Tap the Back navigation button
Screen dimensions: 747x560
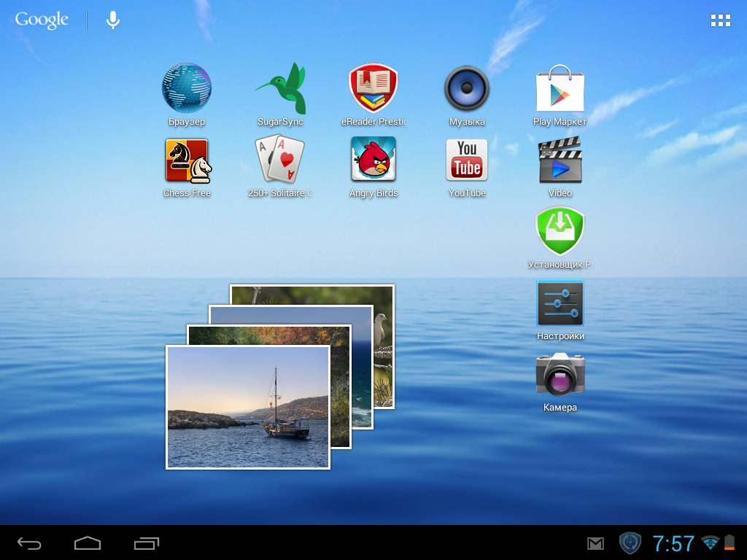tap(29, 542)
